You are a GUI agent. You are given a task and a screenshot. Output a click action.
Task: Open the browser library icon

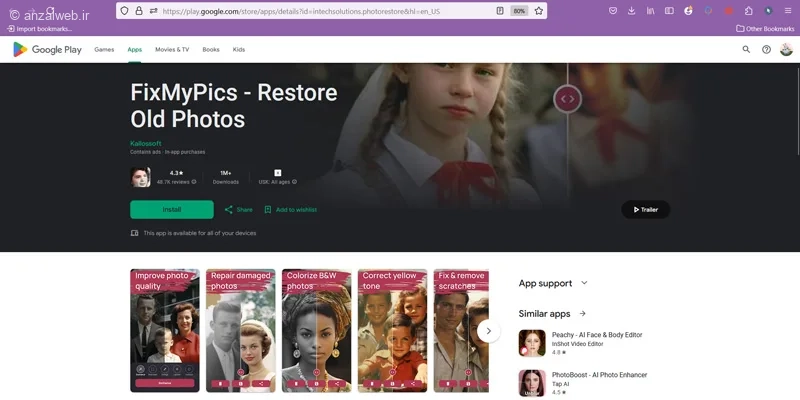pyautogui.click(x=651, y=11)
